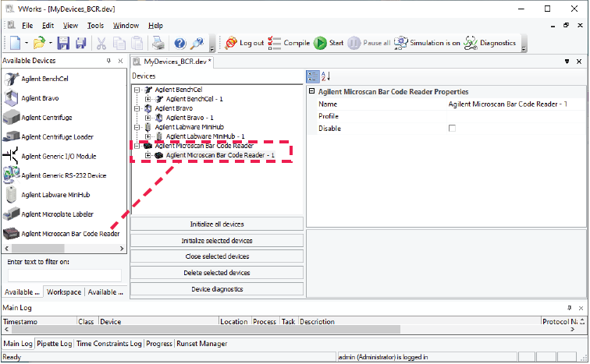
Task: Open the Edit menu
Action: coord(48,26)
